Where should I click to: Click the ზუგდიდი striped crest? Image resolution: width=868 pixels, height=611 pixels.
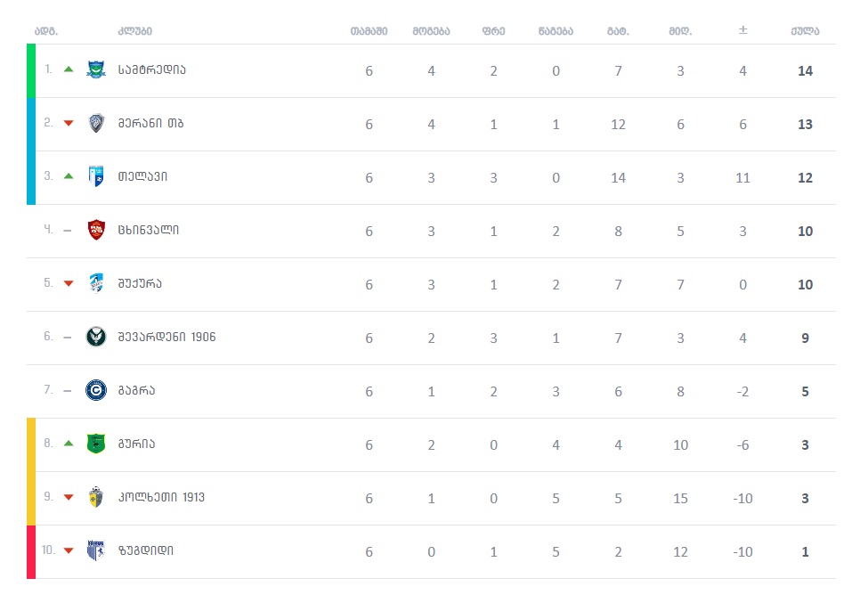[x=95, y=550]
